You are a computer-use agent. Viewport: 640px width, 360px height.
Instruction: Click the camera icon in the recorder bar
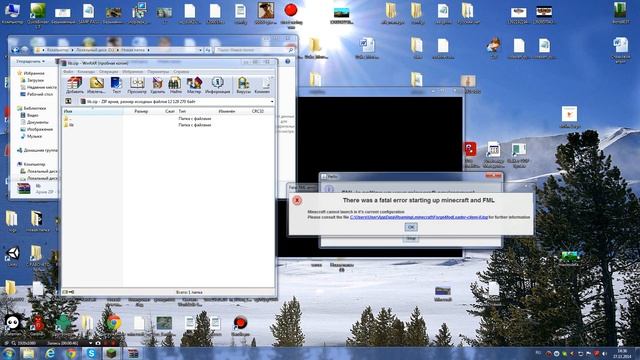pyautogui.click(x=98, y=343)
